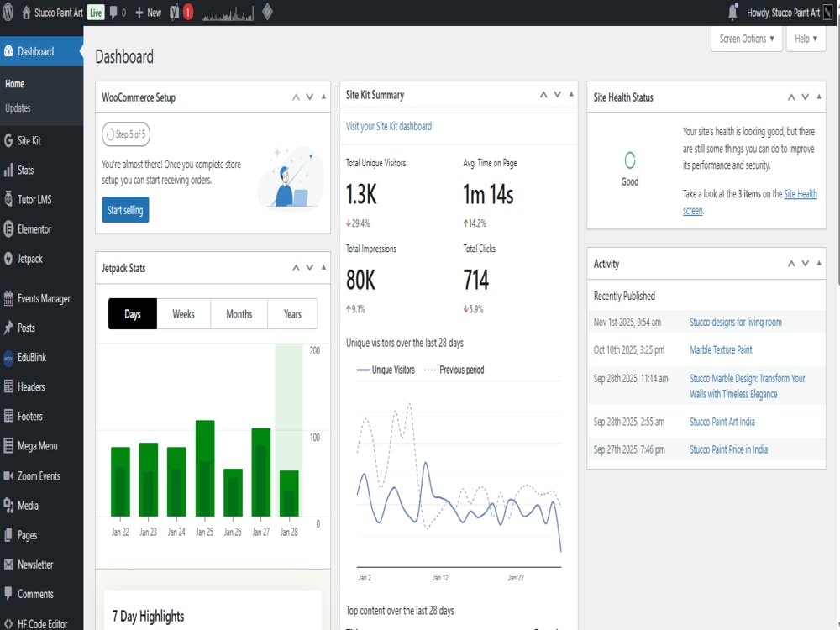This screenshot has width=840, height=630.
Task: Click the Live status badge
Action: coord(96,13)
